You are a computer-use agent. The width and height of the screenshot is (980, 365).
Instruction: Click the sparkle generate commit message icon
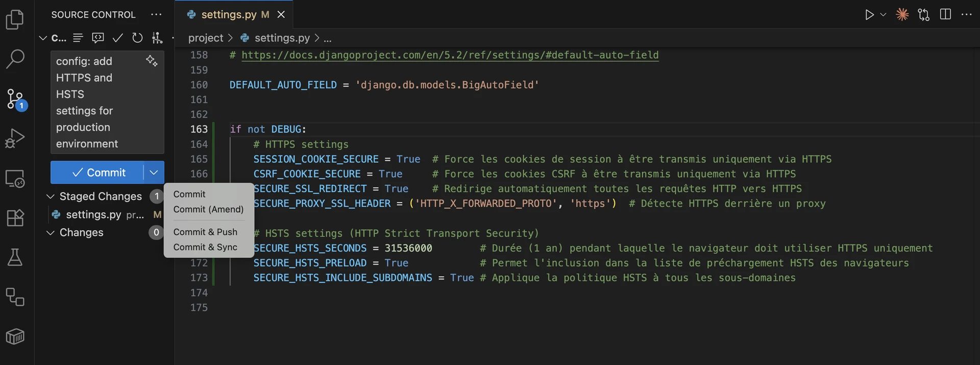coord(152,61)
